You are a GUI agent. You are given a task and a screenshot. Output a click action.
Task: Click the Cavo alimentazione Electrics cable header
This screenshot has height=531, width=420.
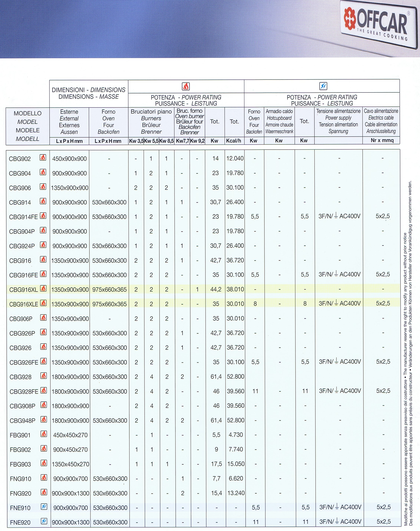(381, 121)
